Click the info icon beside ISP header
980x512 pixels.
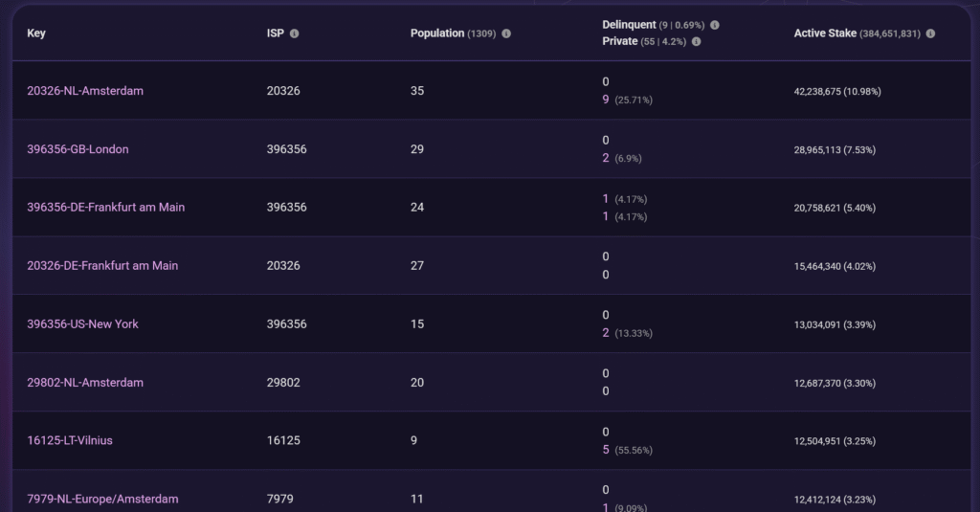(294, 33)
